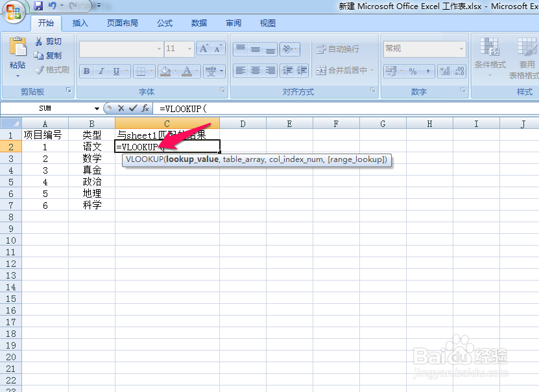Image resolution: width=539 pixels, height=392 pixels.
Task: Apply fill color bucket
Action: [165, 71]
